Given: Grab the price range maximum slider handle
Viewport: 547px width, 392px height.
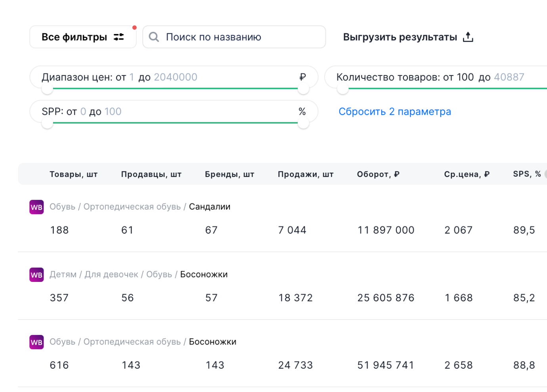Looking at the screenshot, I should (304, 89).
